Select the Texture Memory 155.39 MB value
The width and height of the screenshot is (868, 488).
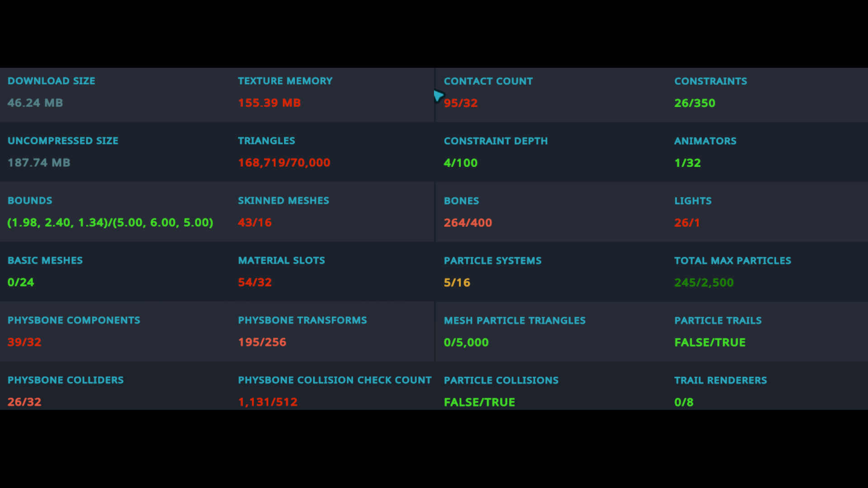(269, 103)
